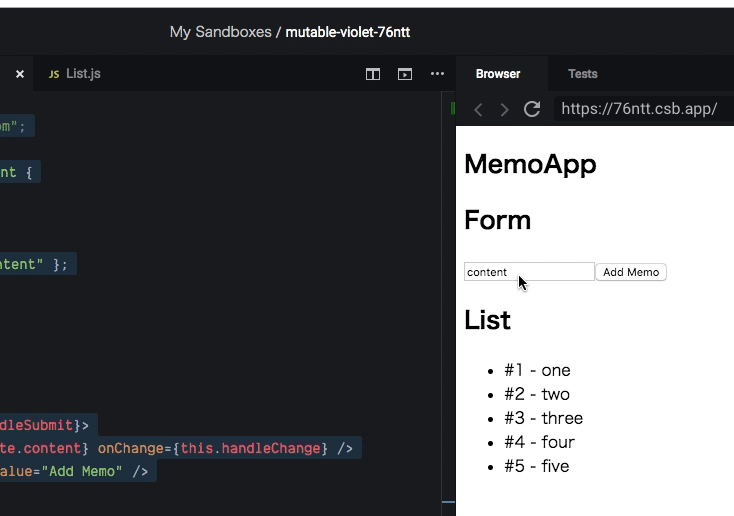Click the JS file icon on List.js tab
The height and width of the screenshot is (516, 734).
click(54, 74)
